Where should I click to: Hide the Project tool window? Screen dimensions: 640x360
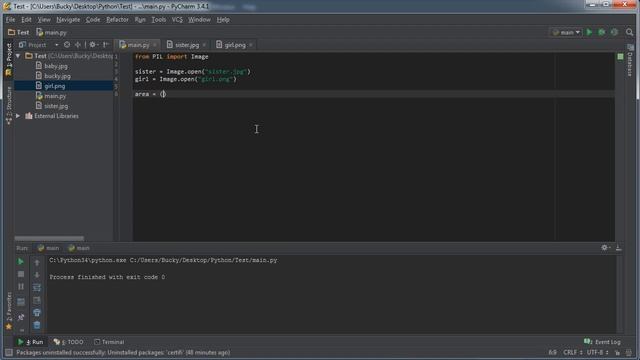pos(106,44)
